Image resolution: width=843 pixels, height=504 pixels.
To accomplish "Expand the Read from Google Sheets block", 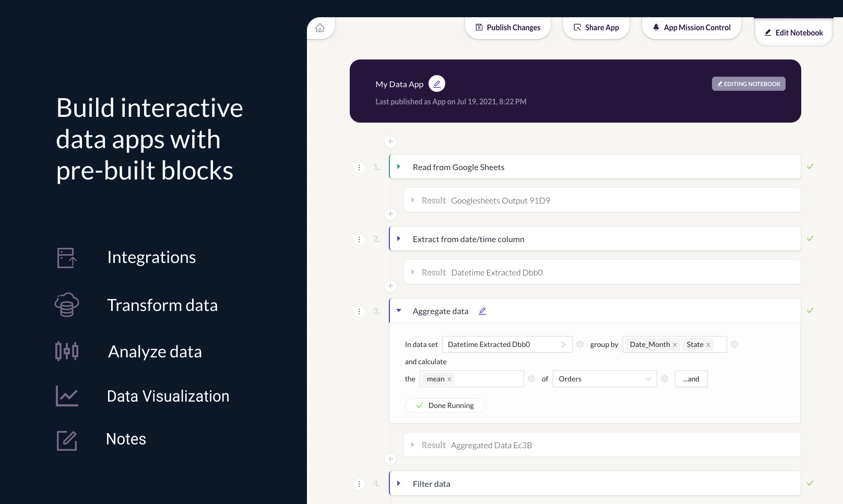I will 399,167.
